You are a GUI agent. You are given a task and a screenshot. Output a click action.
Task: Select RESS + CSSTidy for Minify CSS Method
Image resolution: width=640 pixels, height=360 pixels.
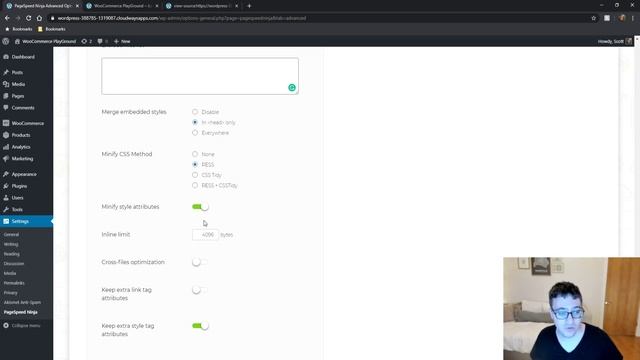click(195, 185)
